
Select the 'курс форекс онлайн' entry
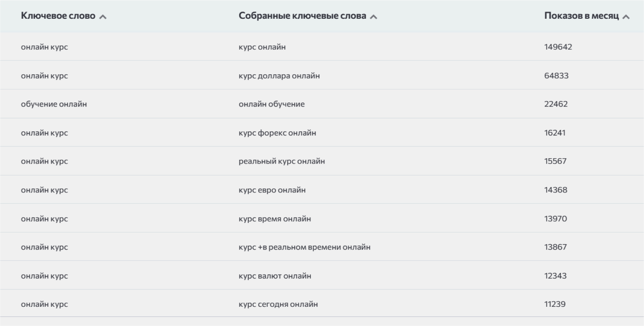275,133
